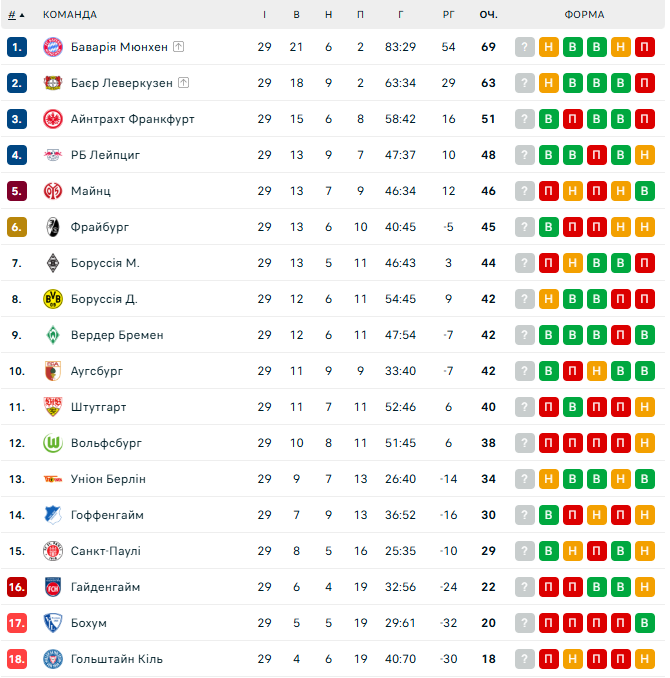Open the Eintracht Frankfurt eagle logo
The image size is (670, 678).
pos(53,119)
